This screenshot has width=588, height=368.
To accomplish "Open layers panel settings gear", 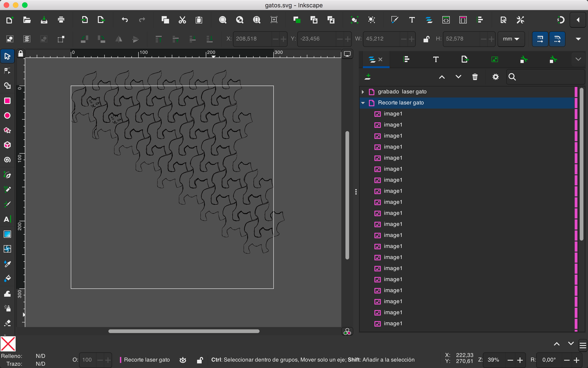I will [495, 77].
